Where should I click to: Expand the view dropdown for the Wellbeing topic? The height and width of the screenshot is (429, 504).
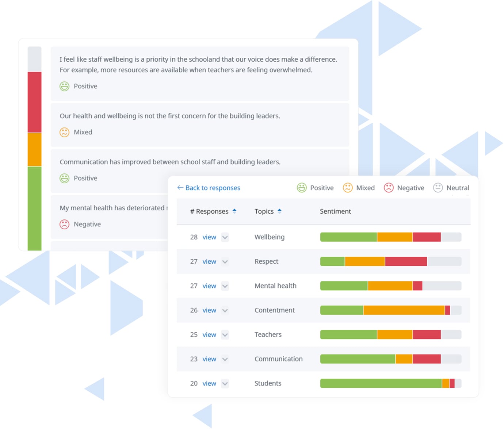(225, 237)
